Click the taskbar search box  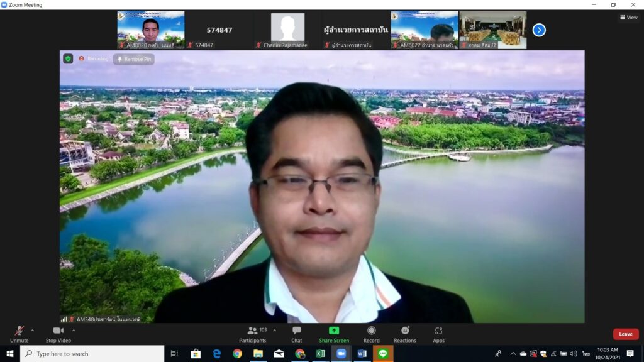tap(92, 354)
